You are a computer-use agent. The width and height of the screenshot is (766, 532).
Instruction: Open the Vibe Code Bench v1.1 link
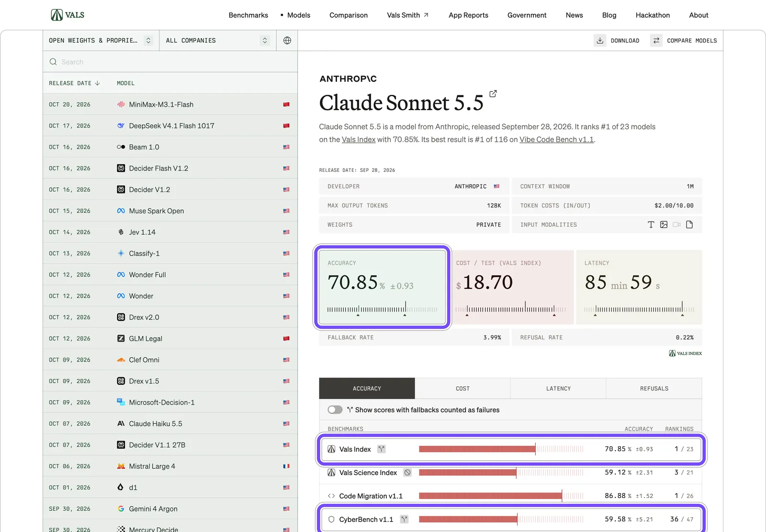click(556, 139)
